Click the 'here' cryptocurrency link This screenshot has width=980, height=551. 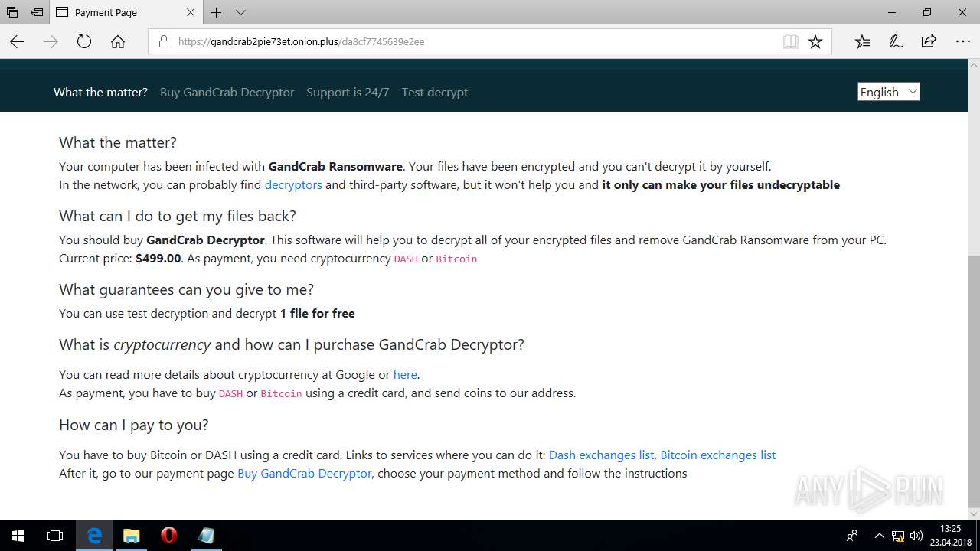point(405,375)
